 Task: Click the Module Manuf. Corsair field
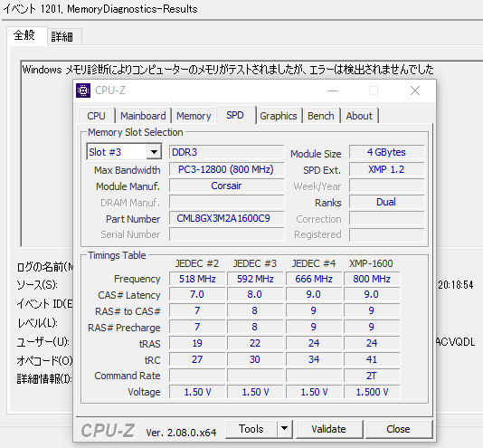click(226, 186)
